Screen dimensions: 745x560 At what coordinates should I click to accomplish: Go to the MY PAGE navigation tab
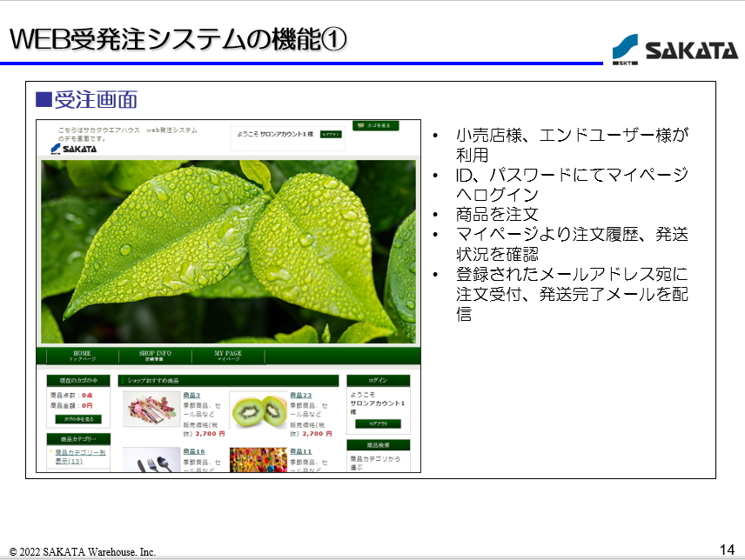pyautogui.click(x=228, y=356)
